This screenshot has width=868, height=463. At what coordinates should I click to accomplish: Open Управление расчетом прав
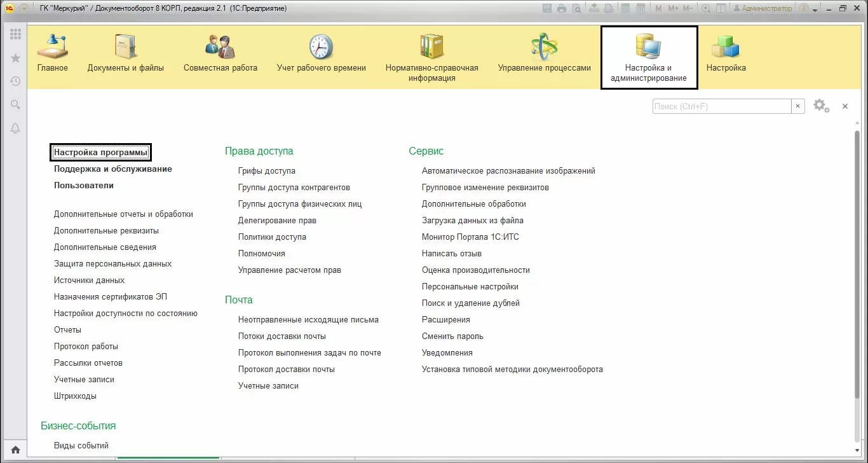(290, 270)
